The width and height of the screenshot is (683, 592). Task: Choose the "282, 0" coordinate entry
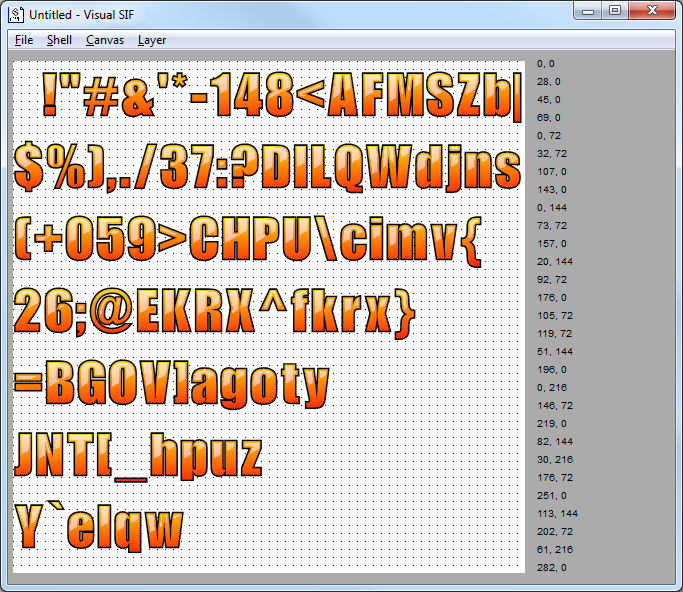pyautogui.click(x=550, y=567)
